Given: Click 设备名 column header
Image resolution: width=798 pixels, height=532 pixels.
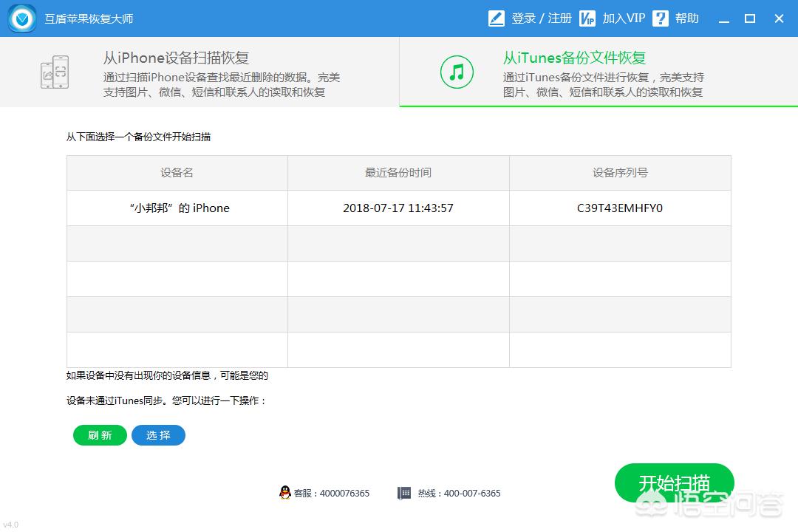Looking at the screenshot, I should click(x=177, y=173).
